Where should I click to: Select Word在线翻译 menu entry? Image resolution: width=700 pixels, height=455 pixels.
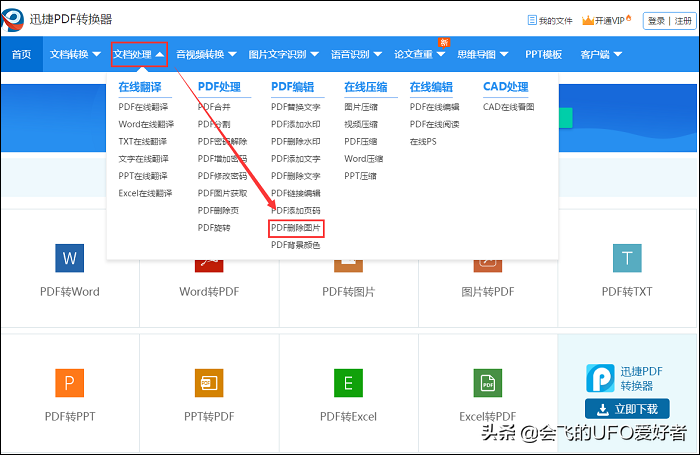(146, 124)
